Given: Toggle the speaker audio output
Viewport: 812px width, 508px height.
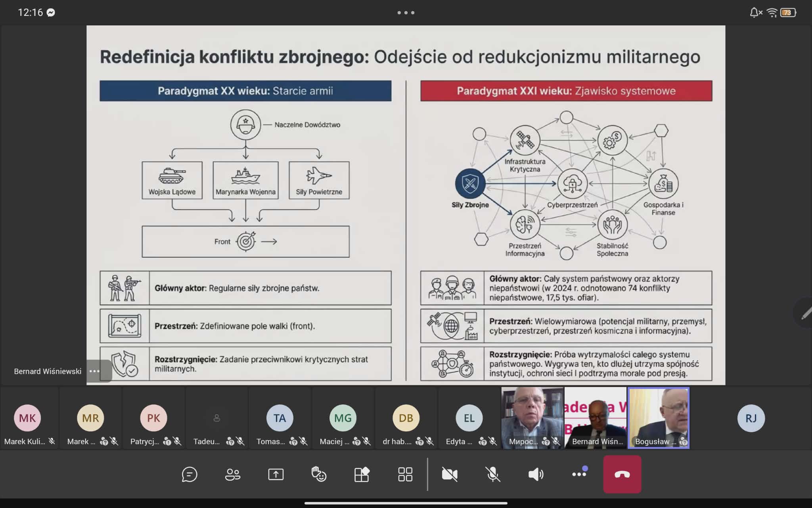Looking at the screenshot, I should [536, 474].
